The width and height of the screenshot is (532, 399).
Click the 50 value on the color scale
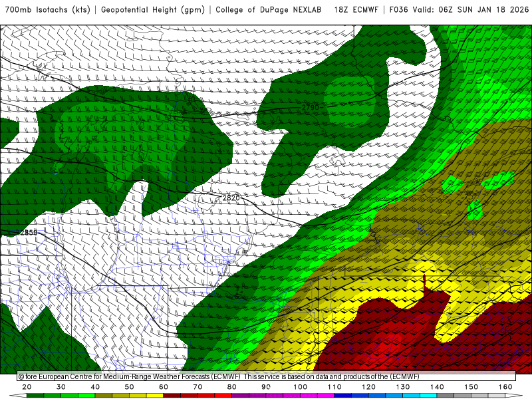[129, 387]
